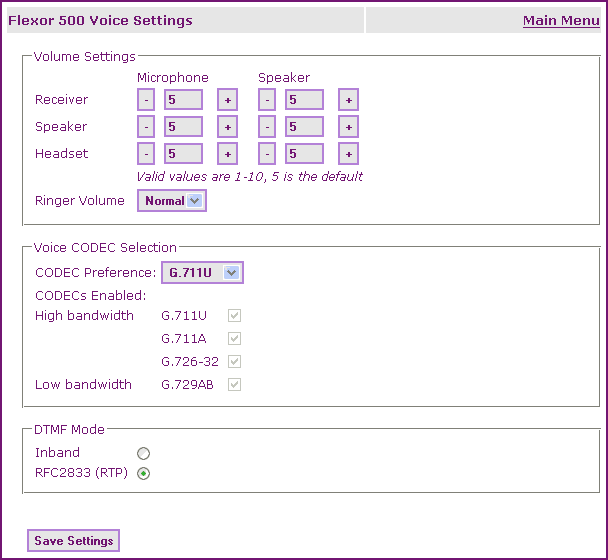Select Inband DTMF mode
Image resolution: width=608 pixels, height=560 pixels.
point(143,453)
